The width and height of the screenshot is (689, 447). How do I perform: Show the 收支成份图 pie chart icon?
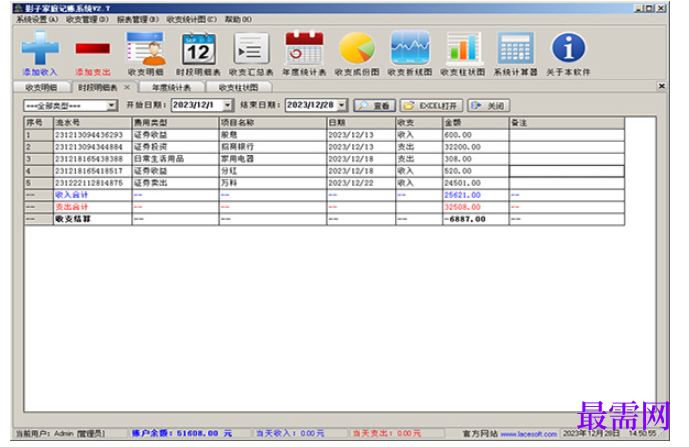pyautogui.click(x=357, y=48)
